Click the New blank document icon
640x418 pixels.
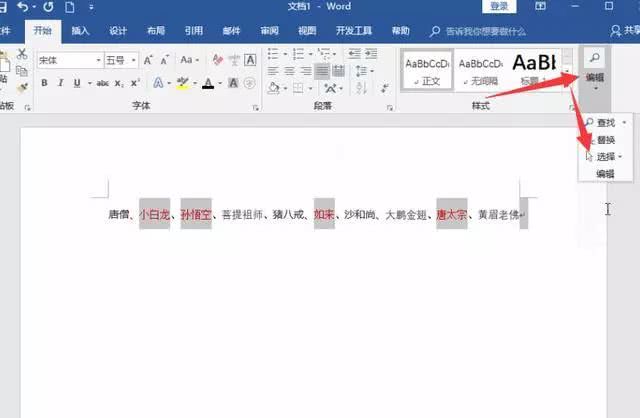(x=70, y=7)
